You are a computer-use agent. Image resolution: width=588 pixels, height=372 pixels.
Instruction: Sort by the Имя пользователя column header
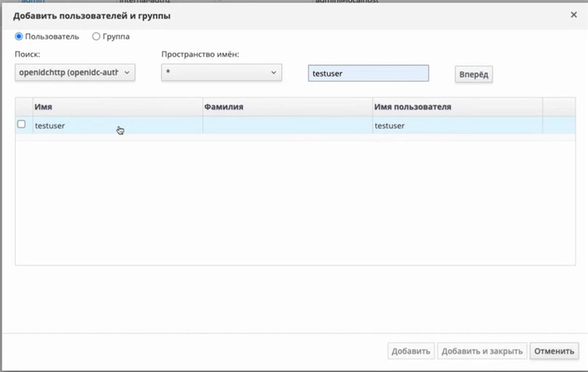(456, 107)
